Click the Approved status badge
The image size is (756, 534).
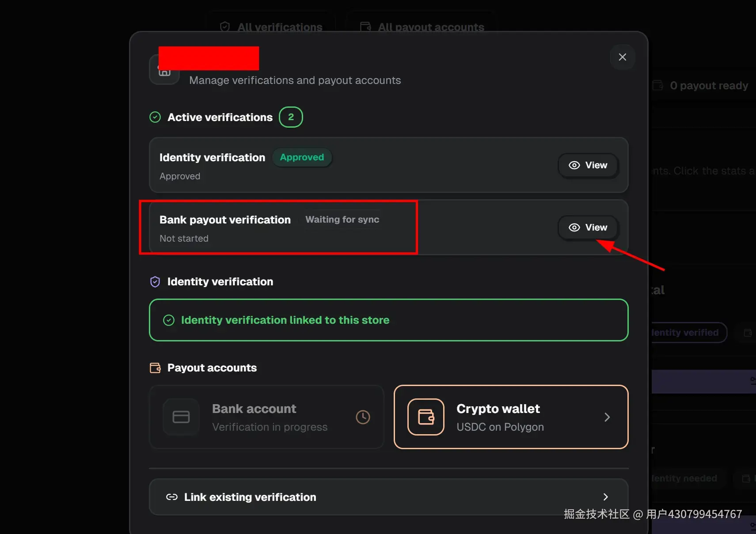(x=302, y=157)
